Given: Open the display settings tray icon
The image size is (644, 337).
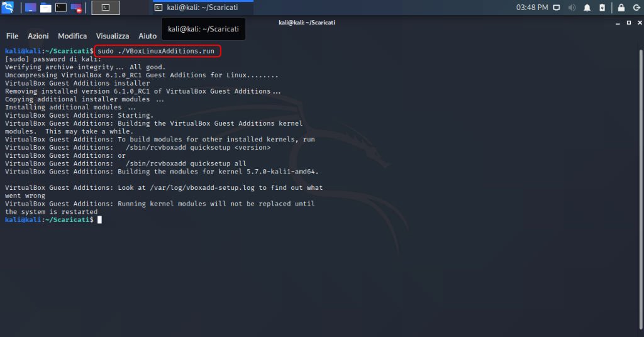Looking at the screenshot, I should [x=557, y=8].
